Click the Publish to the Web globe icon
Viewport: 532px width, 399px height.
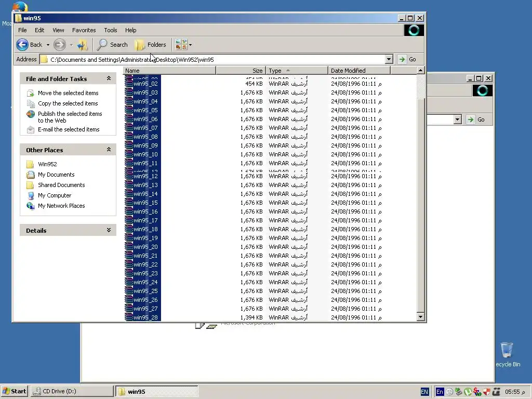coord(31,114)
